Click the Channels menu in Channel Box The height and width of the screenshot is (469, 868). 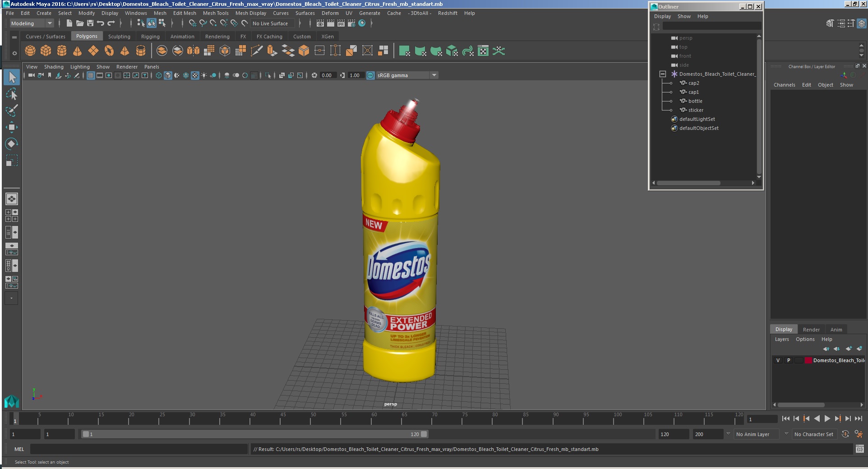784,85
